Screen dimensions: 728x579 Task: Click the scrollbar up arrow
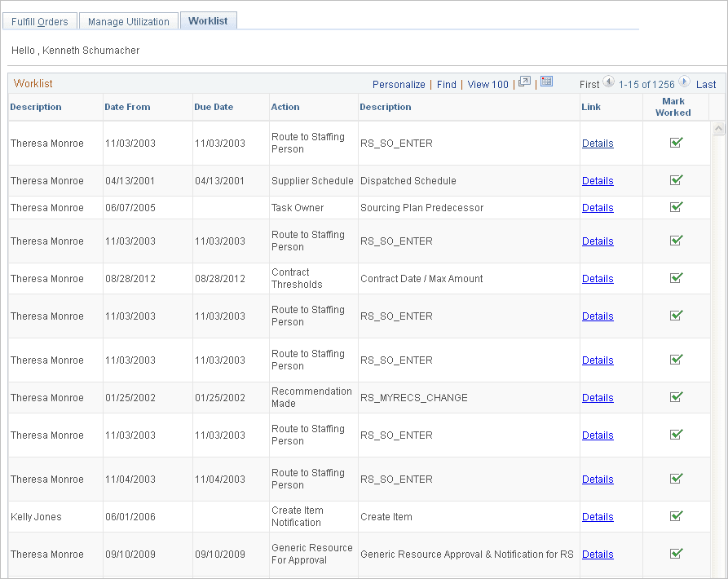click(718, 127)
